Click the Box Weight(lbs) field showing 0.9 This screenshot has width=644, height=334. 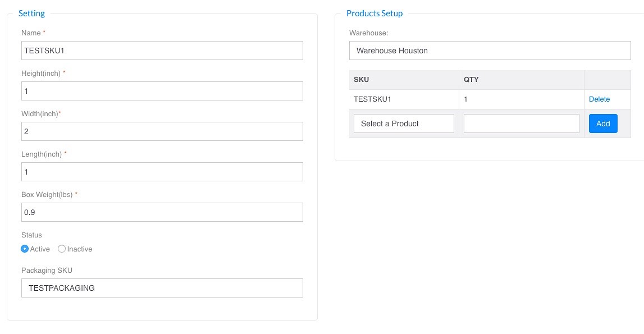pyautogui.click(x=162, y=212)
